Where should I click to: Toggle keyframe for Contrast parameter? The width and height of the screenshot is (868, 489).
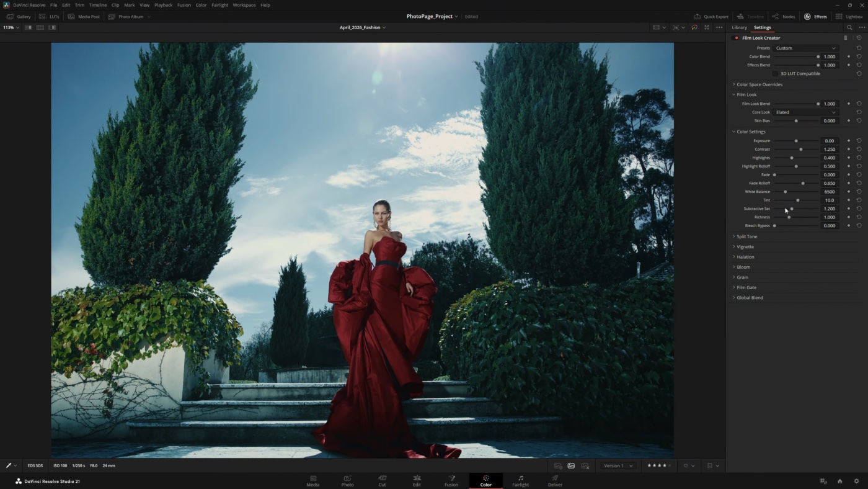[x=849, y=150]
